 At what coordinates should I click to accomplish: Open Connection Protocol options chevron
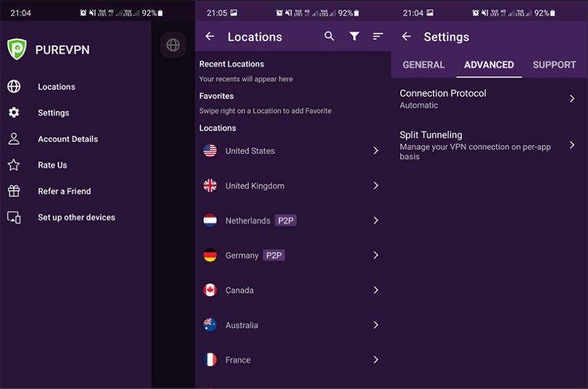(572, 99)
